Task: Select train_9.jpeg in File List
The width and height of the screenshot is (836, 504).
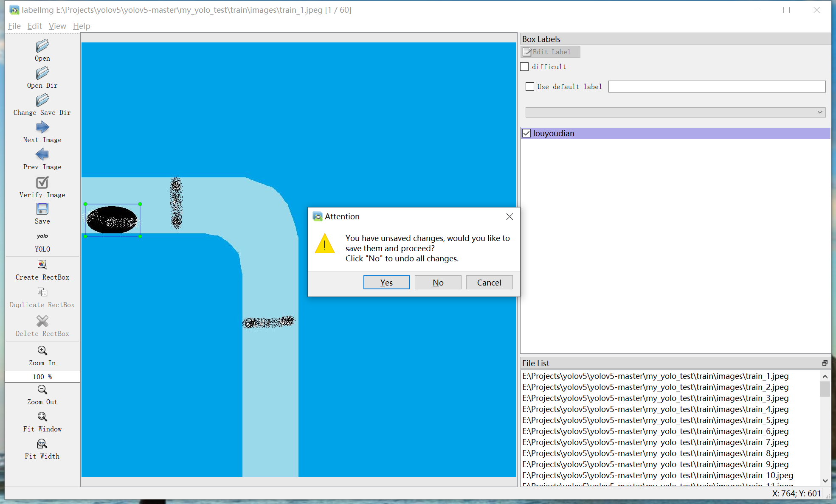Action: click(655, 464)
